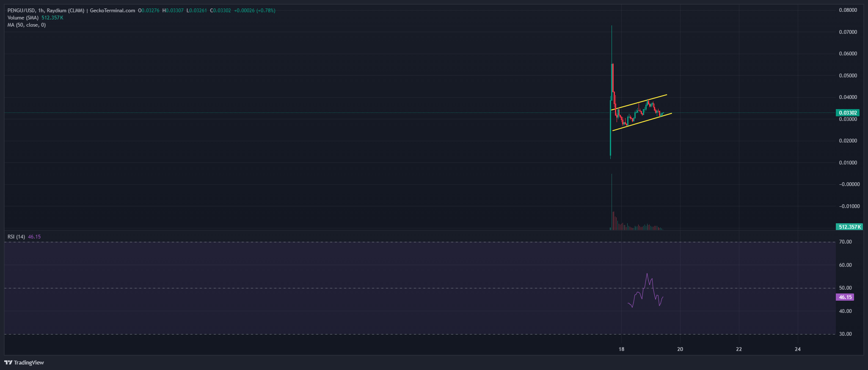Screen dimensions: 868x370
Task: Click the 30.00 RSI axis label
Action: click(846, 334)
